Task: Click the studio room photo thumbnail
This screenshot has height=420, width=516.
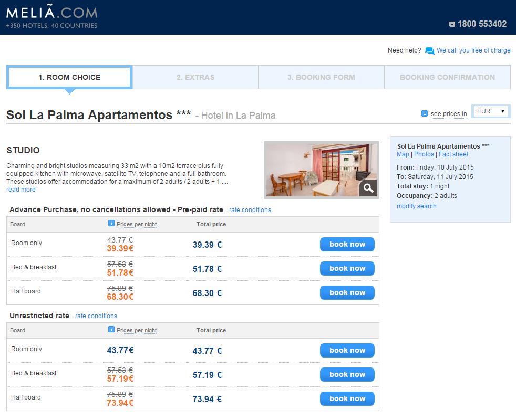Action: [x=322, y=170]
